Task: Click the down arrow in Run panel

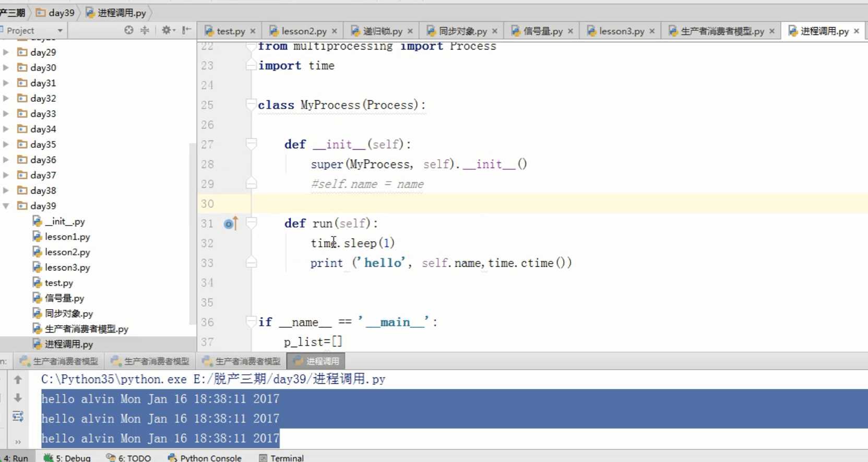Action: click(18, 398)
